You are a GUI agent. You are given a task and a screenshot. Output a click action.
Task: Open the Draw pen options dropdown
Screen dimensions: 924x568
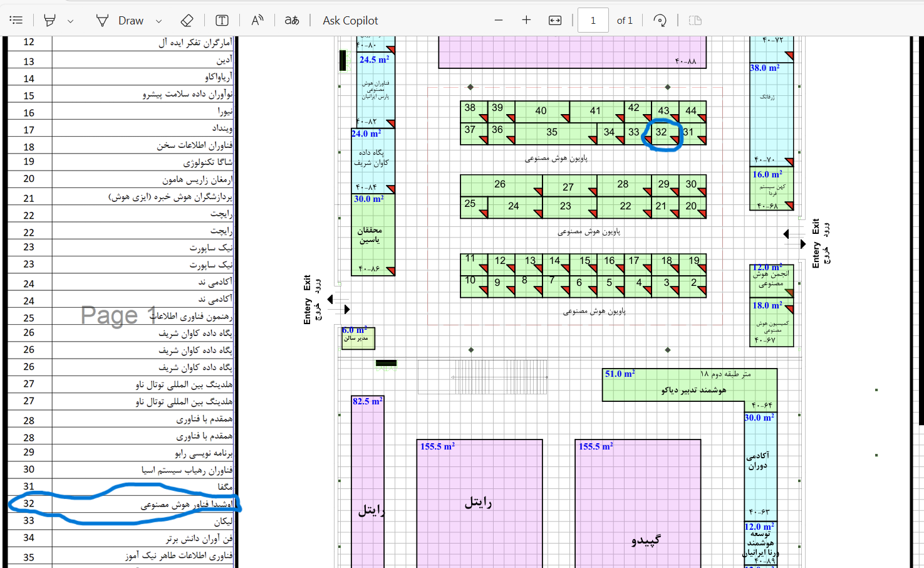159,21
